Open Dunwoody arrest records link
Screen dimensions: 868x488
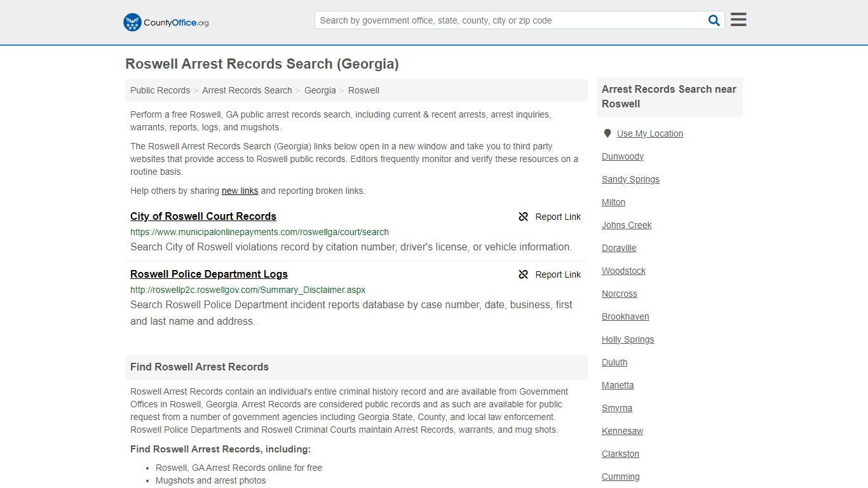(x=623, y=156)
